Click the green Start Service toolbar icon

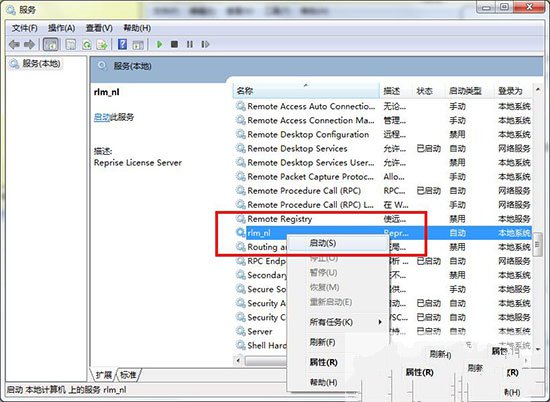tap(160, 44)
